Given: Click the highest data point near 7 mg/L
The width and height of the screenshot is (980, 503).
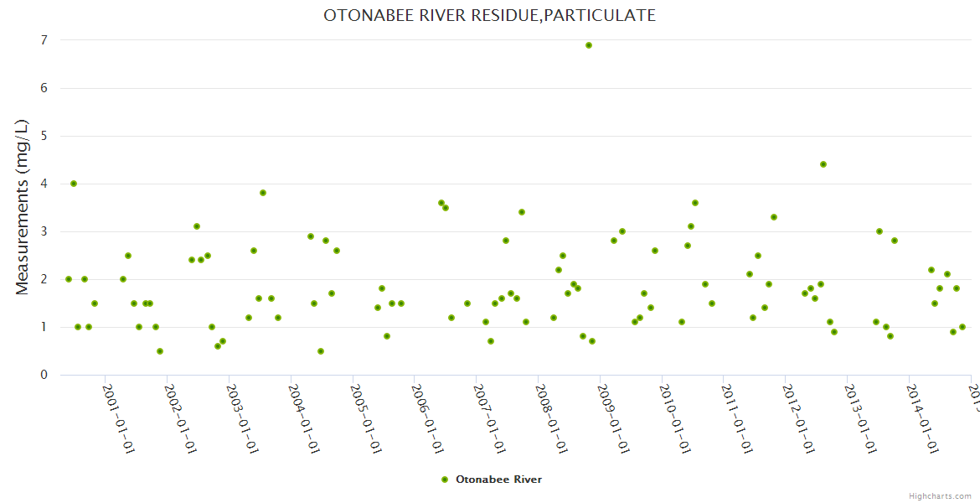Looking at the screenshot, I should [x=589, y=45].
